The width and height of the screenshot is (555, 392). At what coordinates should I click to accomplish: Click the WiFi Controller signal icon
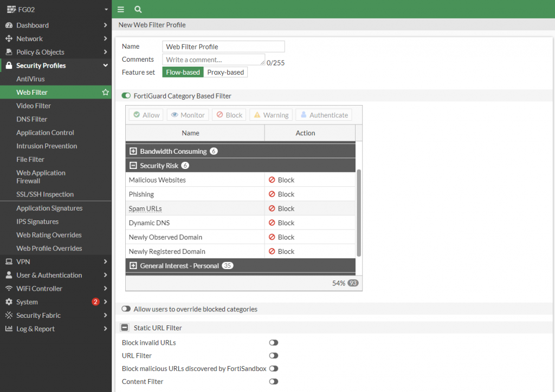coord(9,289)
